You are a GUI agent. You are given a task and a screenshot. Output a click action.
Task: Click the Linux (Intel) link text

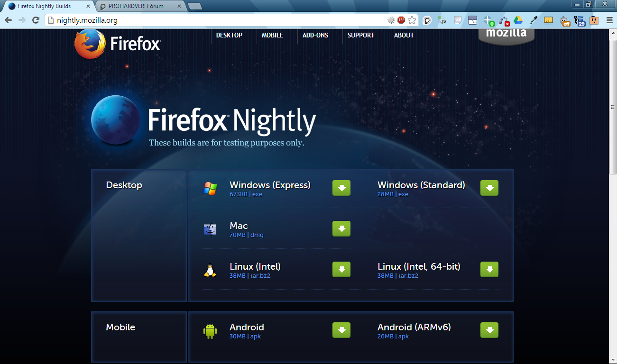[x=255, y=266]
